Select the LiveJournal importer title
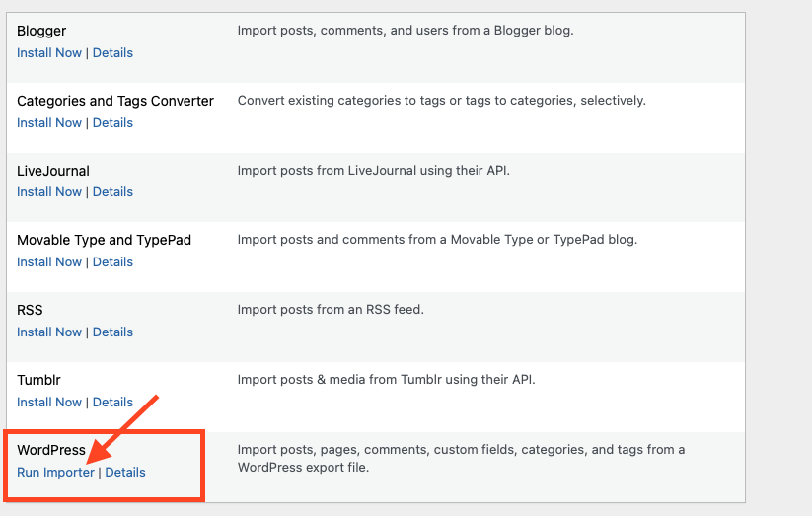Image resolution: width=812 pixels, height=516 pixels. pos(53,171)
